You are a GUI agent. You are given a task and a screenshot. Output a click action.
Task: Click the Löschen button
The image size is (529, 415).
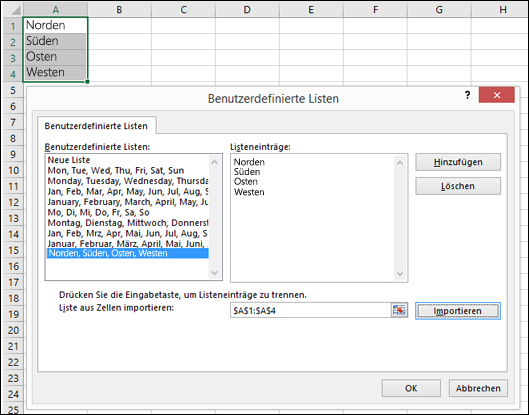pos(458,186)
